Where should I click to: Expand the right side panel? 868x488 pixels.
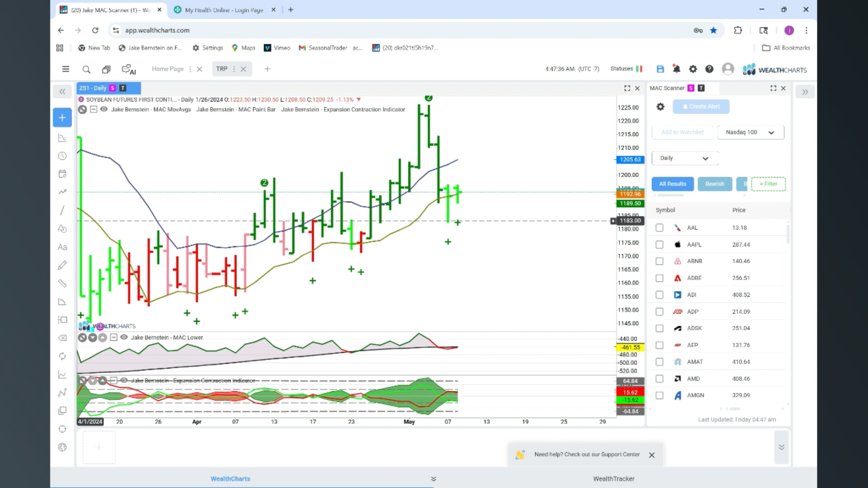pyautogui.click(x=805, y=92)
